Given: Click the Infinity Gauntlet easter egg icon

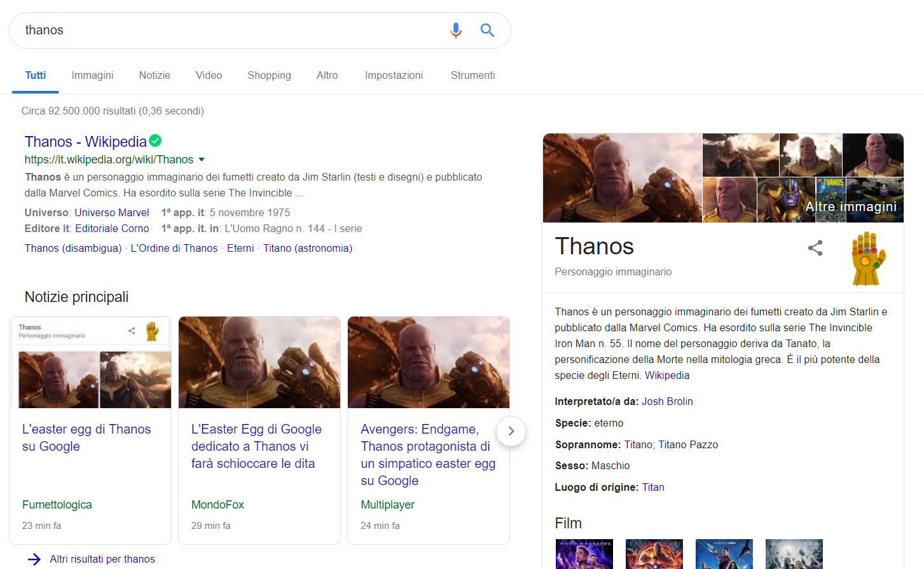Looking at the screenshot, I should coord(868,259).
